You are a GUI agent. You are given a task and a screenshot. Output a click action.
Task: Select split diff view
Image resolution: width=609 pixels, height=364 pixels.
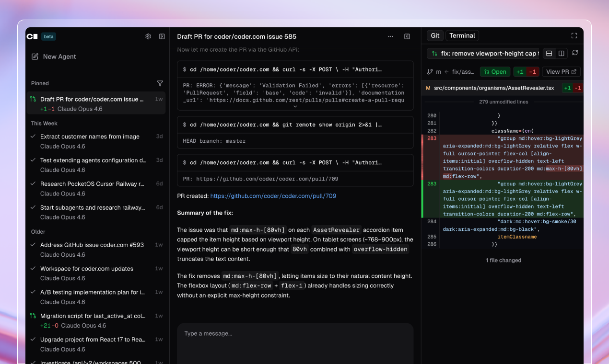[x=562, y=53]
